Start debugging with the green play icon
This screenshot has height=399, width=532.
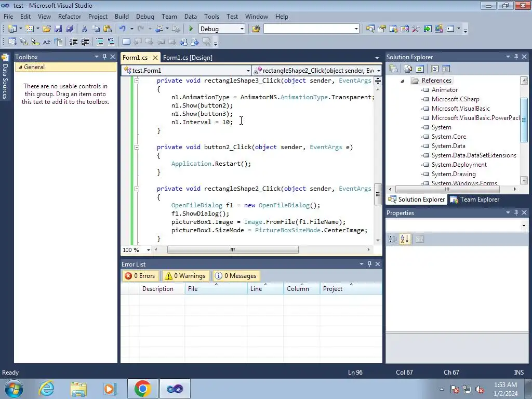pyautogui.click(x=191, y=29)
